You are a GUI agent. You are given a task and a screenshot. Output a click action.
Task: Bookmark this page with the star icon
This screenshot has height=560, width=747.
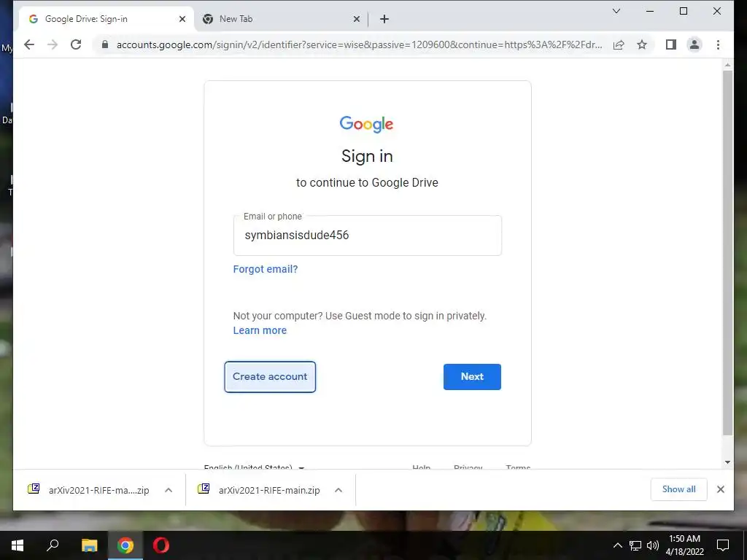642,44
